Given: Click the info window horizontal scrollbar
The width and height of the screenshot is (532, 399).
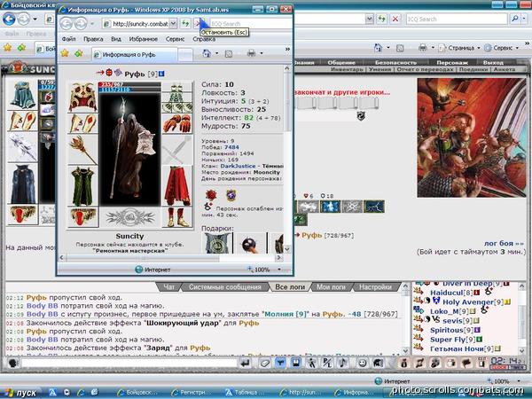Looking at the screenshot, I should point(143,258).
